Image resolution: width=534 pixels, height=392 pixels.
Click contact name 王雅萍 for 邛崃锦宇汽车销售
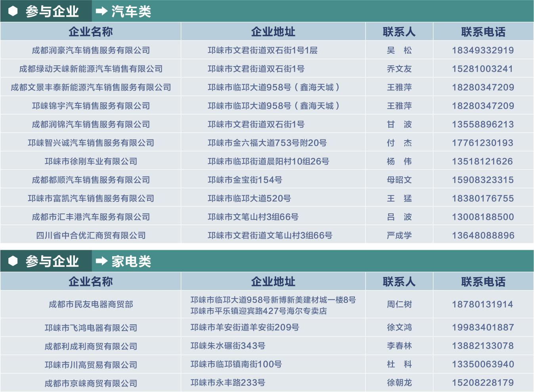[398, 105]
